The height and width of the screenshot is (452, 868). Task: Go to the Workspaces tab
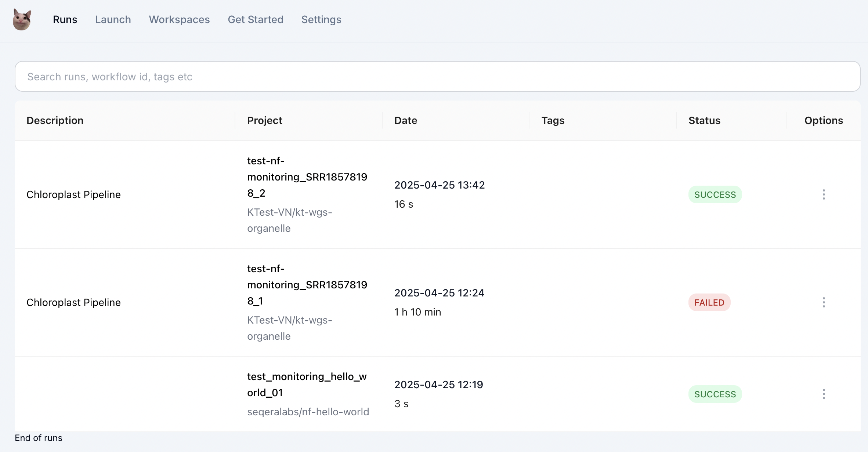(179, 19)
